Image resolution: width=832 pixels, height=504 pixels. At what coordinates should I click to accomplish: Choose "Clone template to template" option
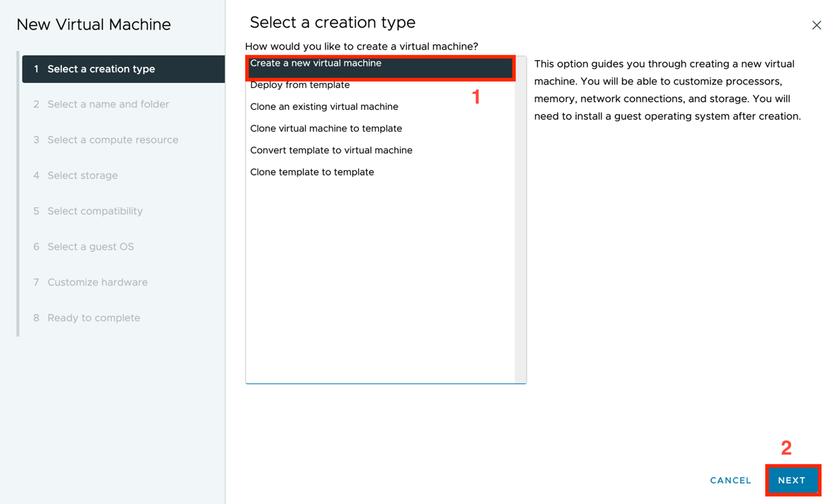[x=311, y=172]
